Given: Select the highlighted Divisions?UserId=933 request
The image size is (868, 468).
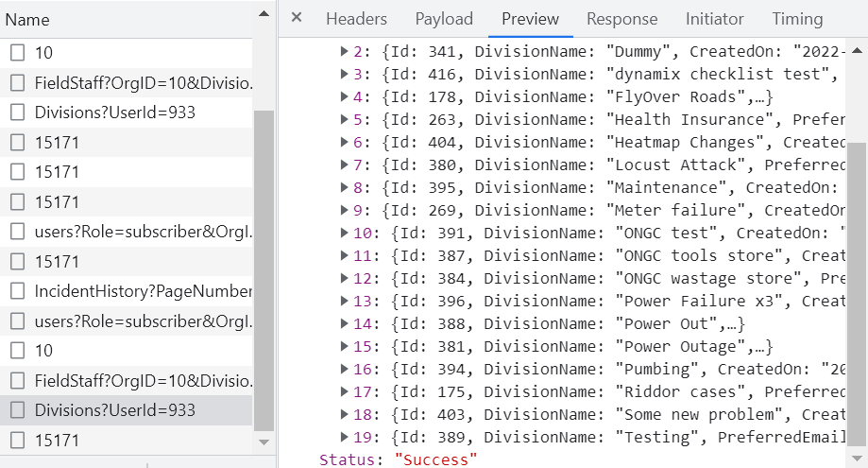Looking at the screenshot, I should point(114,410).
